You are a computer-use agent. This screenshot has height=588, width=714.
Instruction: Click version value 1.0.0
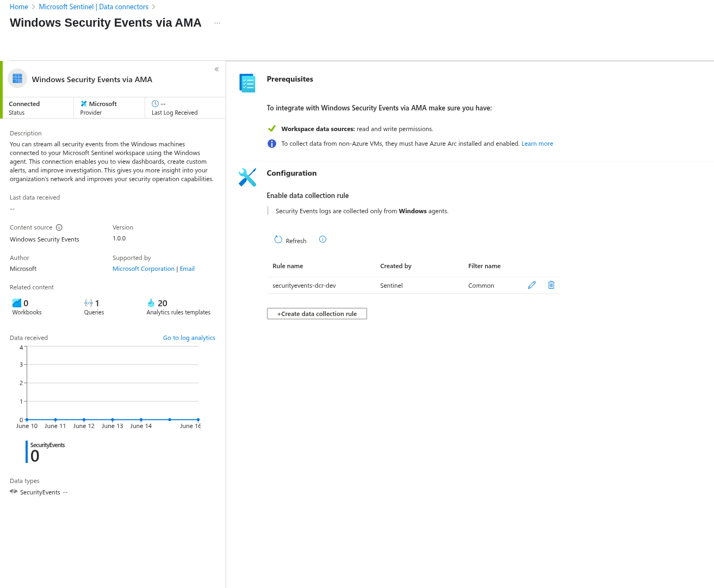119,238
